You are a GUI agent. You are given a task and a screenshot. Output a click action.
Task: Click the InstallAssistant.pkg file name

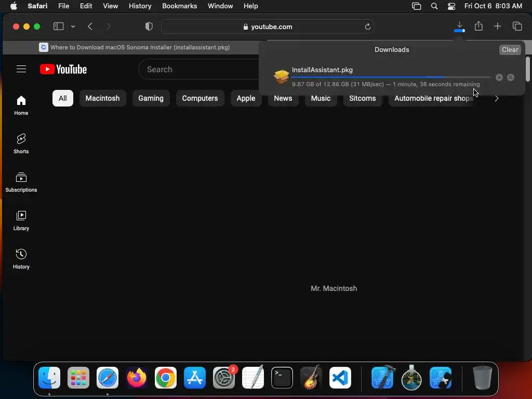[x=322, y=70]
